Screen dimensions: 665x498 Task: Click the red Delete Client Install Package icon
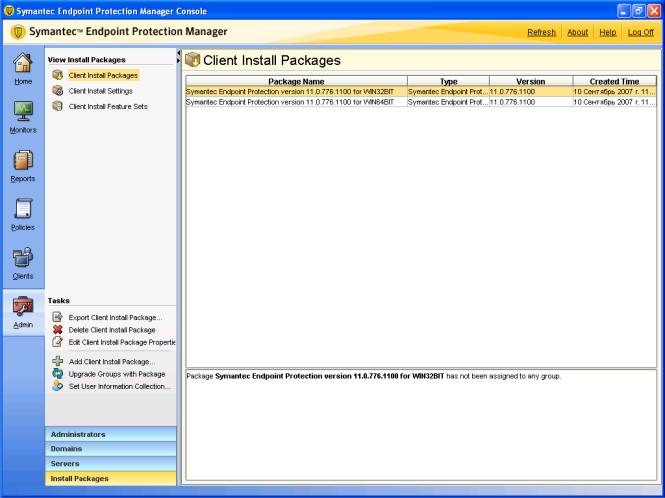pos(57,330)
